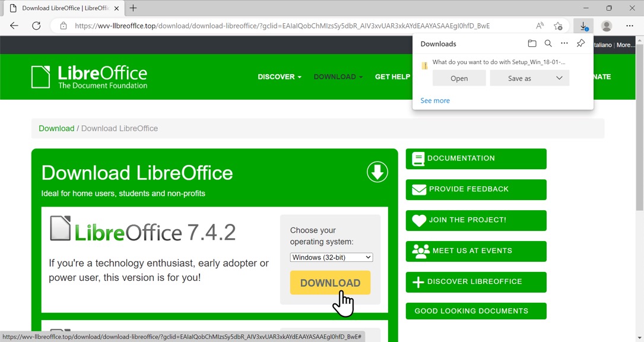Click the Download LibreOffice browser tab

coord(64,8)
